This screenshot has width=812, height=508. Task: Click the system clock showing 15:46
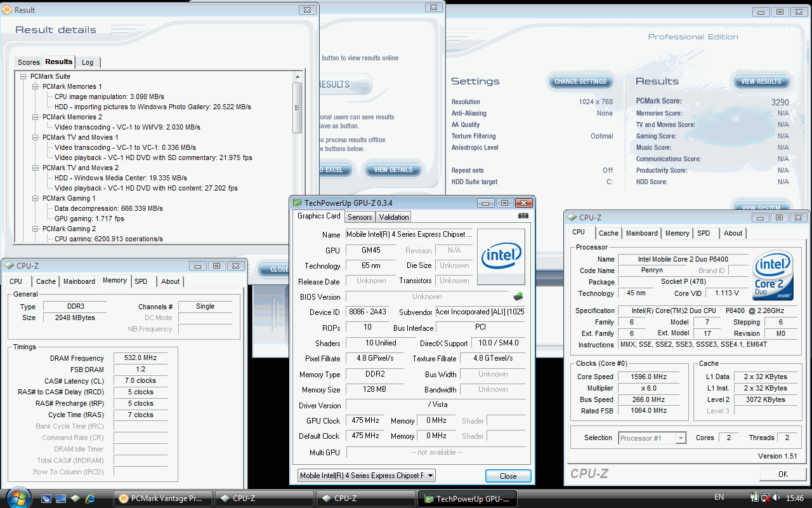pyautogui.click(x=795, y=498)
